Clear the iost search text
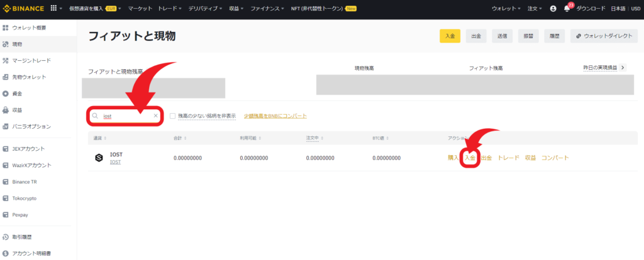Screen dimensions: 644x260 coord(156,116)
